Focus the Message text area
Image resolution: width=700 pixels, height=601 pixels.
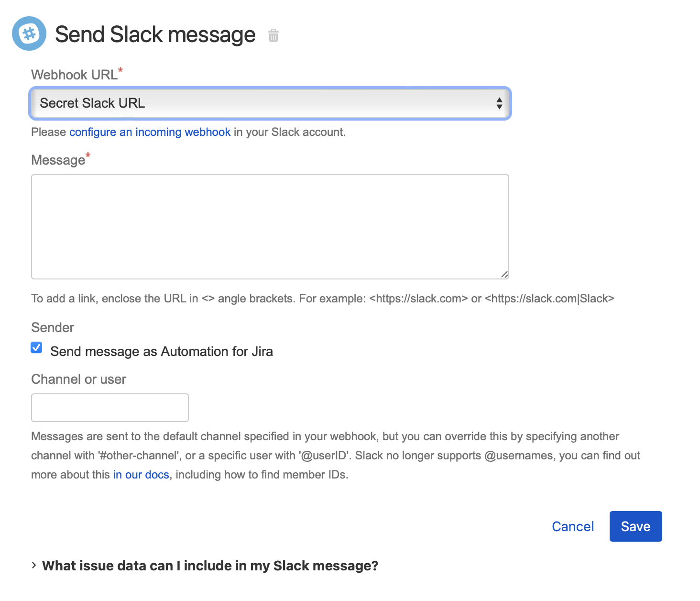(x=270, y=226)
